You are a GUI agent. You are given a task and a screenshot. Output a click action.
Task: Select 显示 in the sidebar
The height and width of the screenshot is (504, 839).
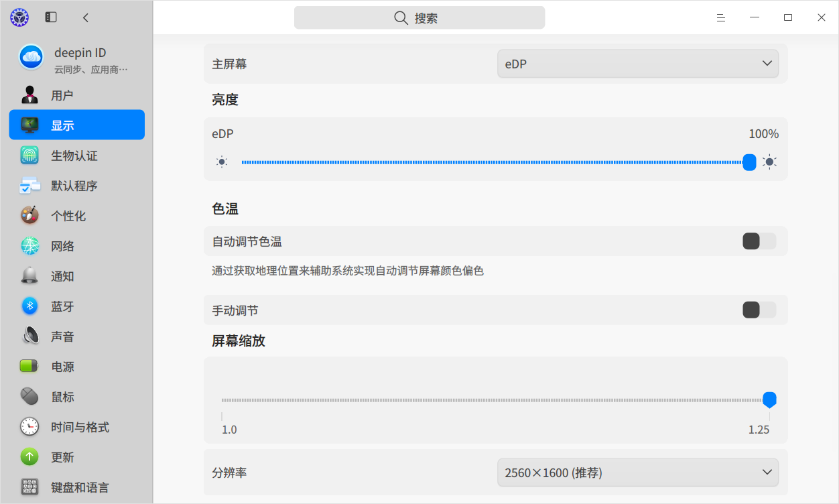click(x=77, y=125)
